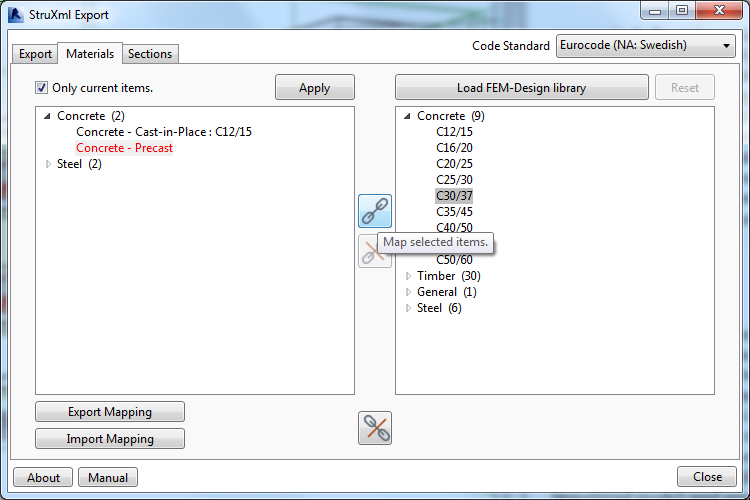Screen dimensions: 750x500
Task: Click the left Concrete (2) label
Action: 90,116
